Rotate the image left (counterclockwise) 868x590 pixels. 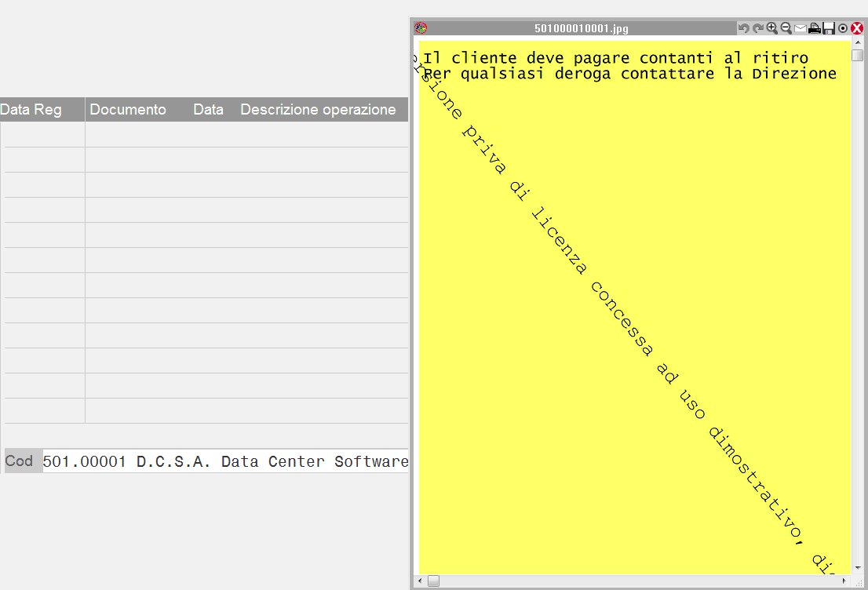(x=743, y=28)
